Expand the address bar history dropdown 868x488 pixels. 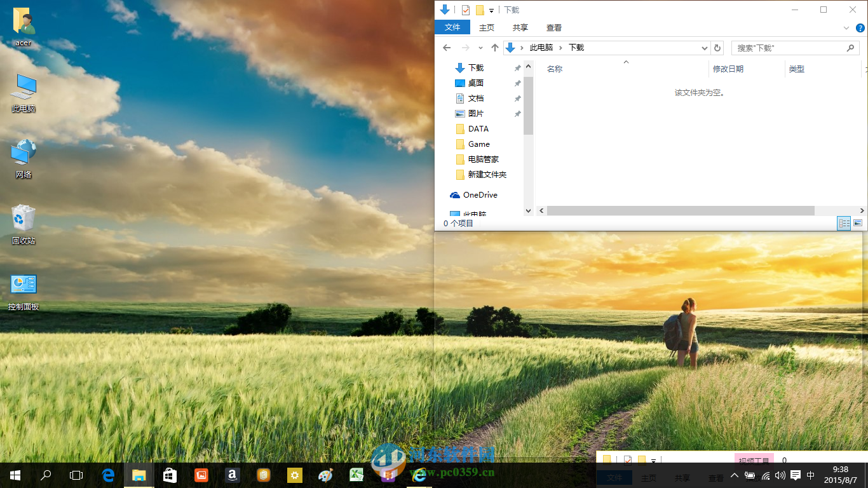tap(703, 48)
